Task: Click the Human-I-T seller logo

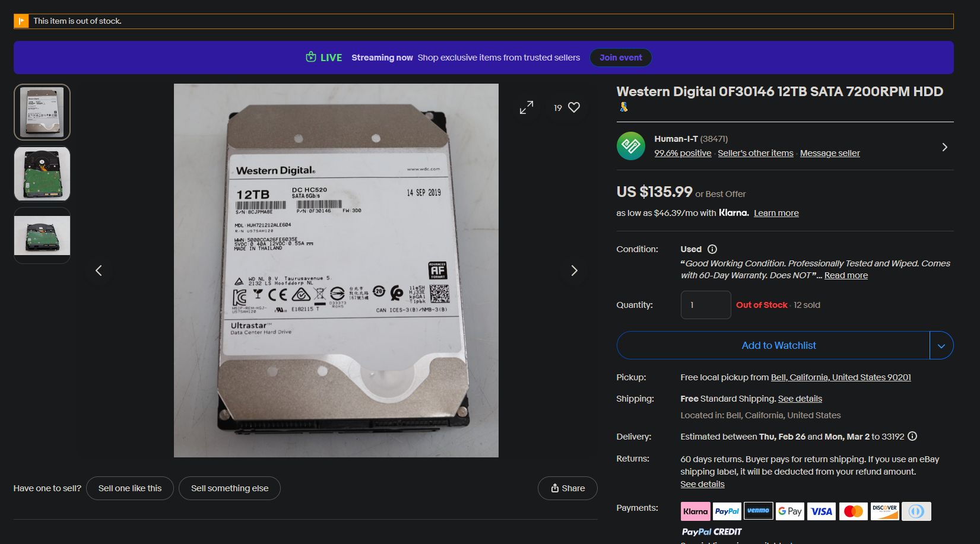Action: tap(631, 146)
